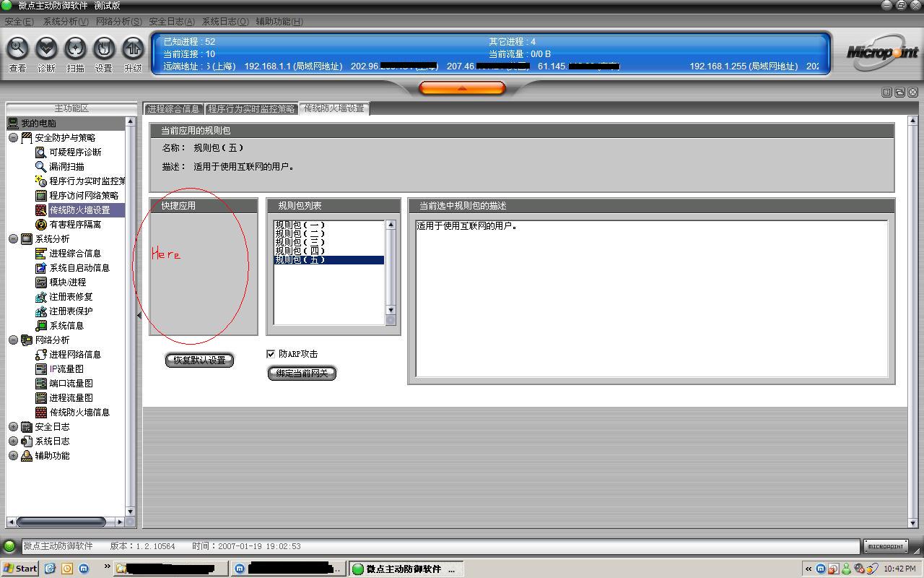
Task: Open 可疑程序诊断 in the sidebar tree
Action: point(75,152)
